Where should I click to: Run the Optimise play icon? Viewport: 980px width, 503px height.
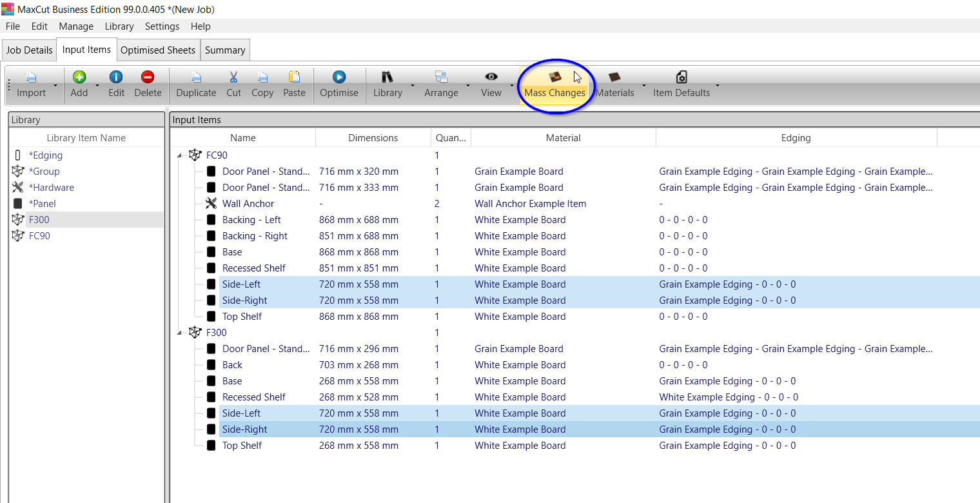[x=339, y=77]
